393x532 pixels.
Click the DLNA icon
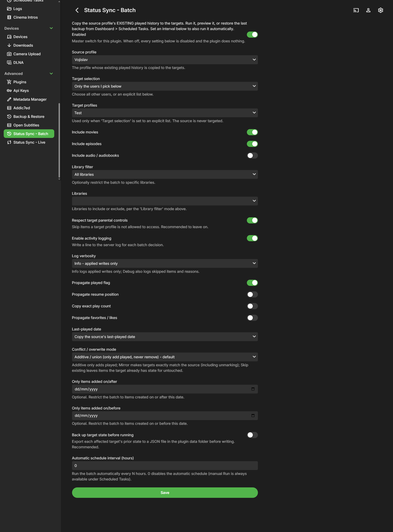point(9,63)
